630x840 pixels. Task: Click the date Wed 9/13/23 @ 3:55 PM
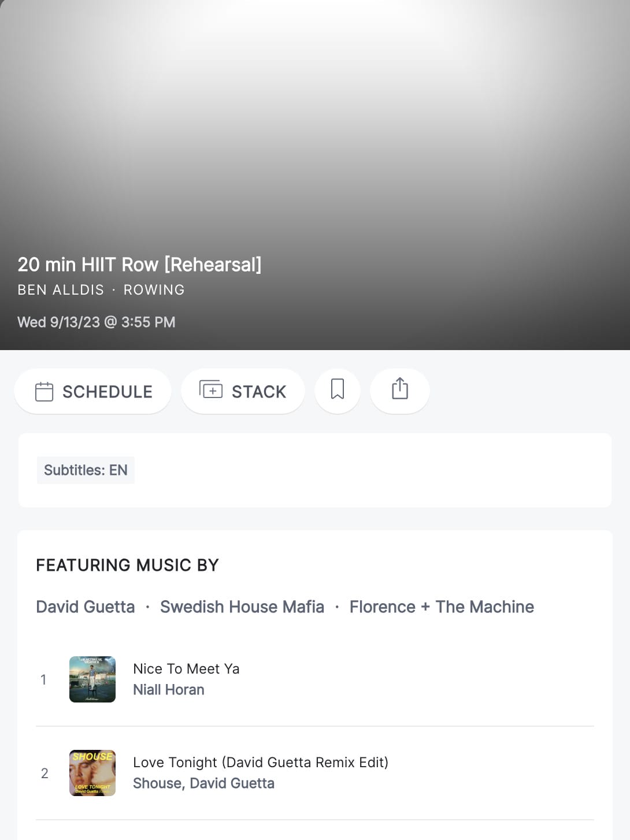pos(97,322)
